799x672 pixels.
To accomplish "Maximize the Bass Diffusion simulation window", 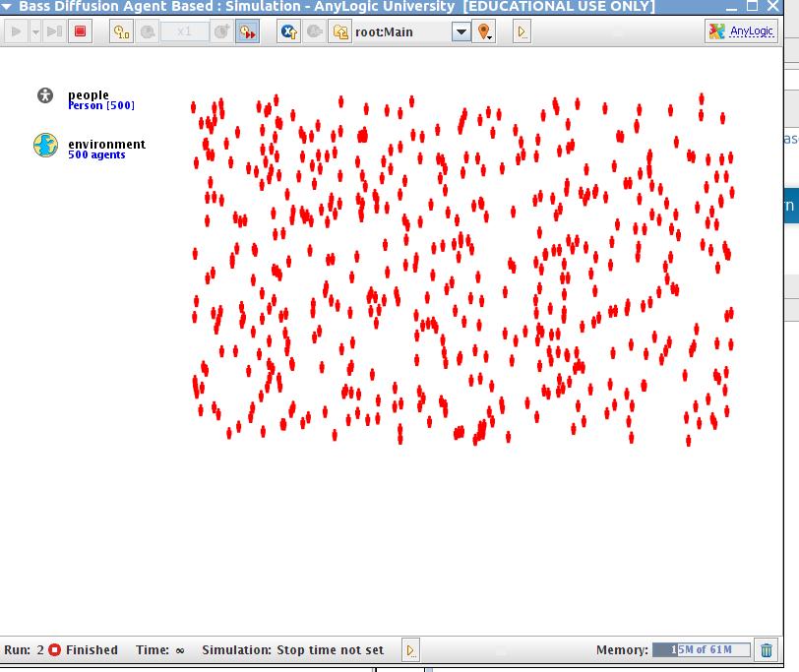I will [752, 6].
